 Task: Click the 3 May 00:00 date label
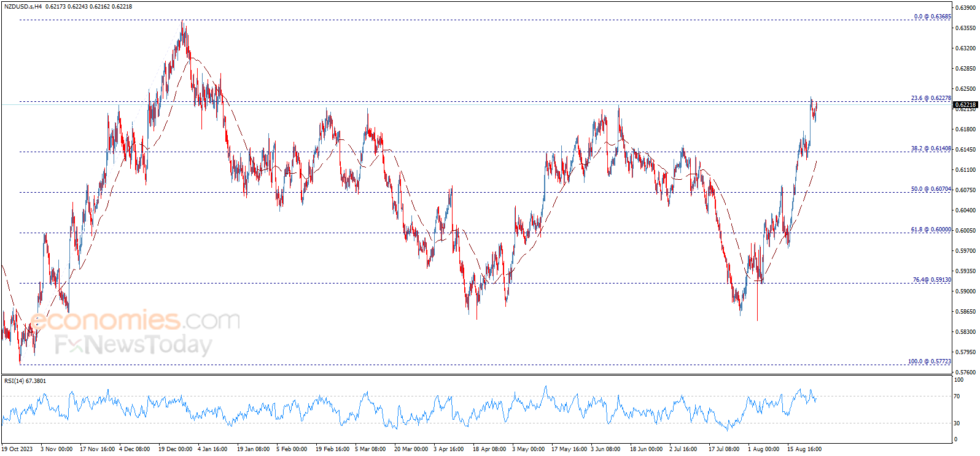pos(528,449)
